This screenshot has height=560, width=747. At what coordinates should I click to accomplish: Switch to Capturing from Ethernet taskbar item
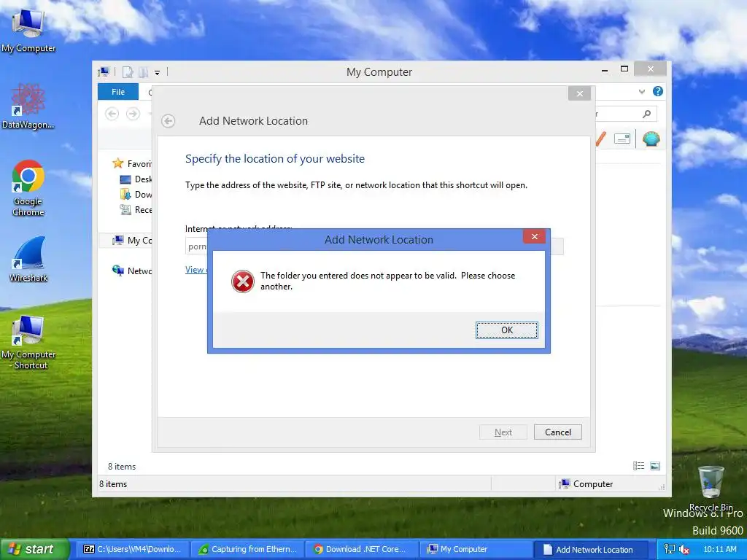click(x=248, y=549)
